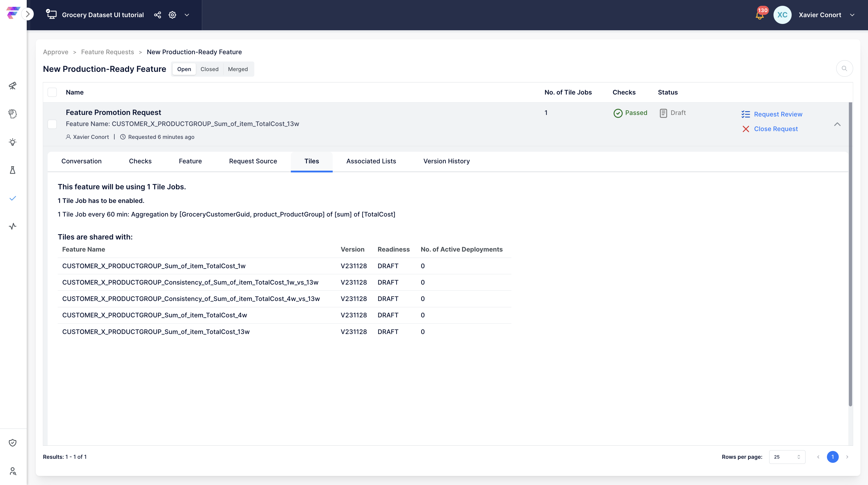The height and width of the screenshot is (485, 868).
Task: Open the Rows per page dropdown
Action: tap(787, 457)
